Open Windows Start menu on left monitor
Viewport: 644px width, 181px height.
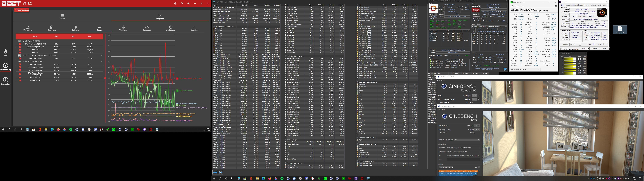tap(3, 129)
